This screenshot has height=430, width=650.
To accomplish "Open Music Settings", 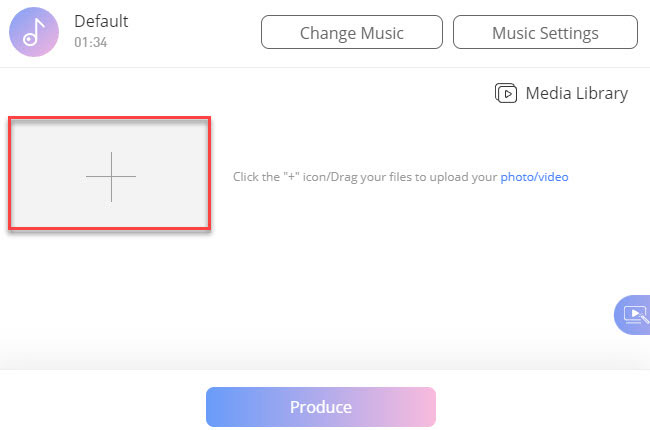I will point(545,32).
